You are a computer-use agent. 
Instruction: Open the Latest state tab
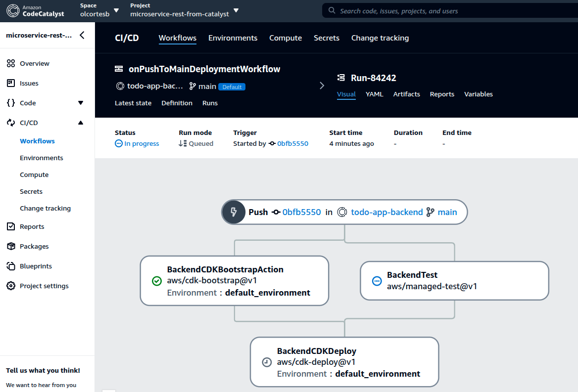[133, 103]
